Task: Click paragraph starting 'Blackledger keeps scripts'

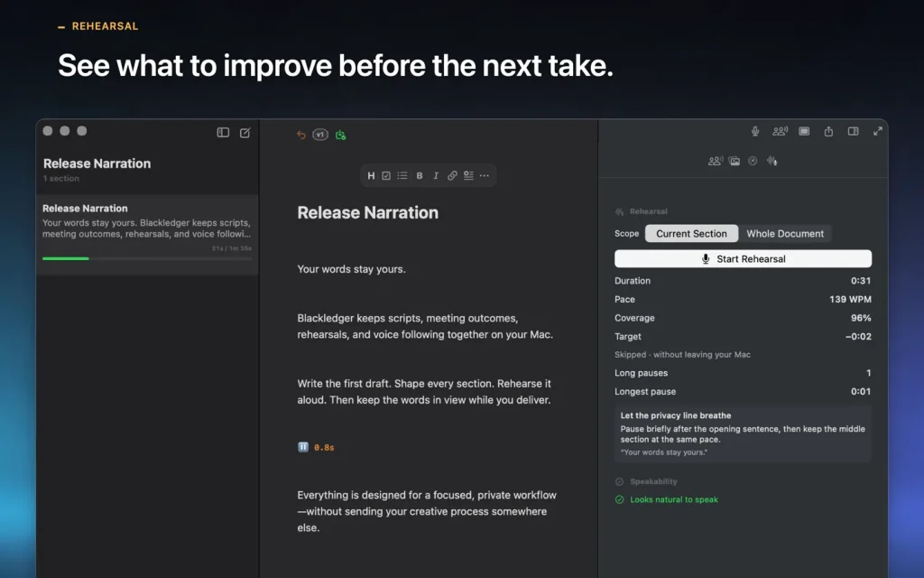Action: pos(425,326)
